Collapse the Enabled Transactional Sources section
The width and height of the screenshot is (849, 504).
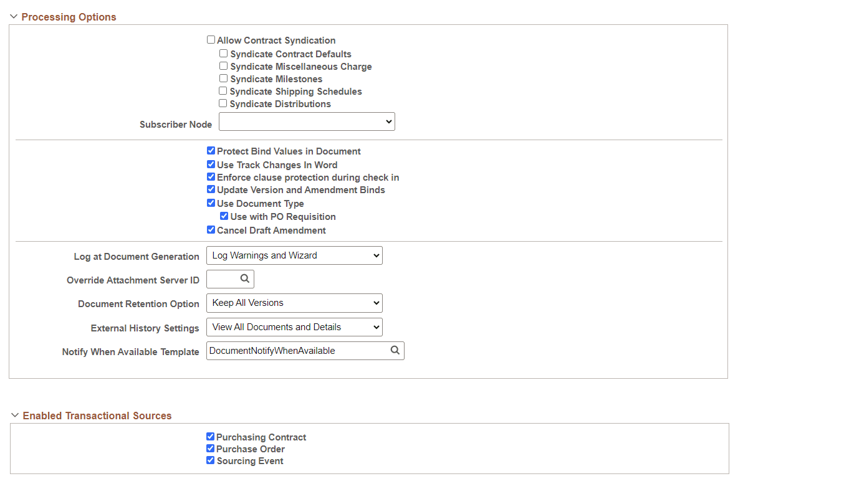point(13,416)
